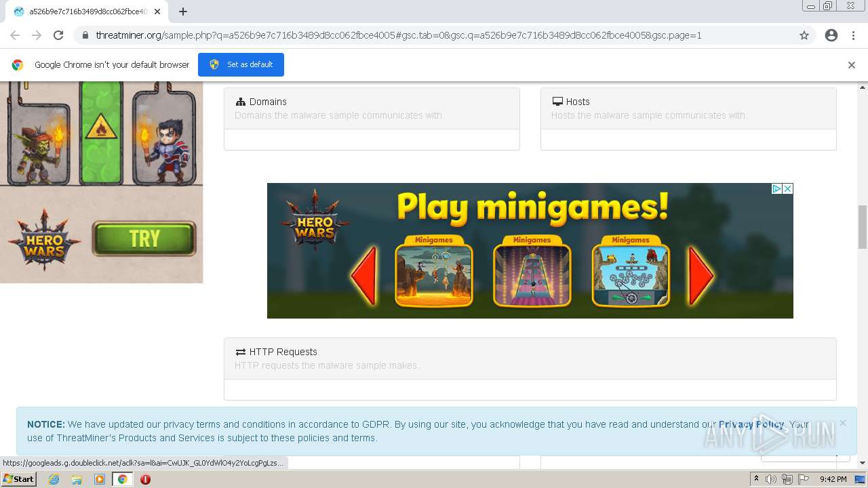Image resolution: width=868 pixels, height=488 pixels.
Task: Open media player from taskbar
Action: coord(100,479)
